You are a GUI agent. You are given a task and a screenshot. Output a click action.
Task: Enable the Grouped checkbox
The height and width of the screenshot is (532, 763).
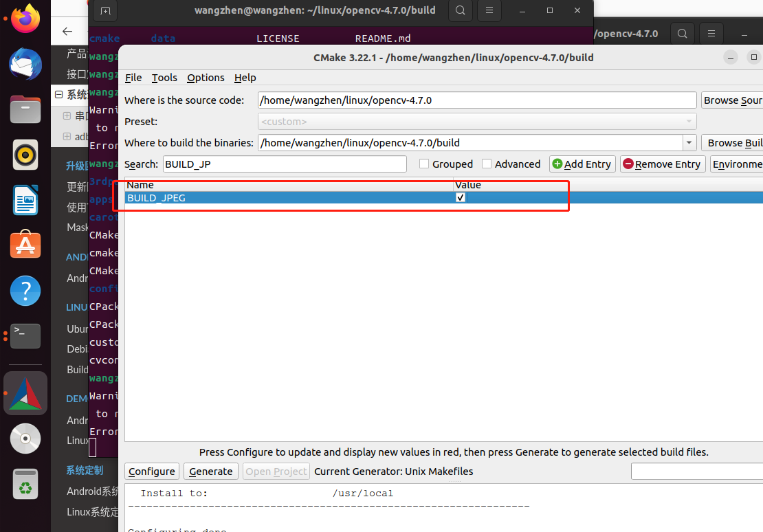423,164
